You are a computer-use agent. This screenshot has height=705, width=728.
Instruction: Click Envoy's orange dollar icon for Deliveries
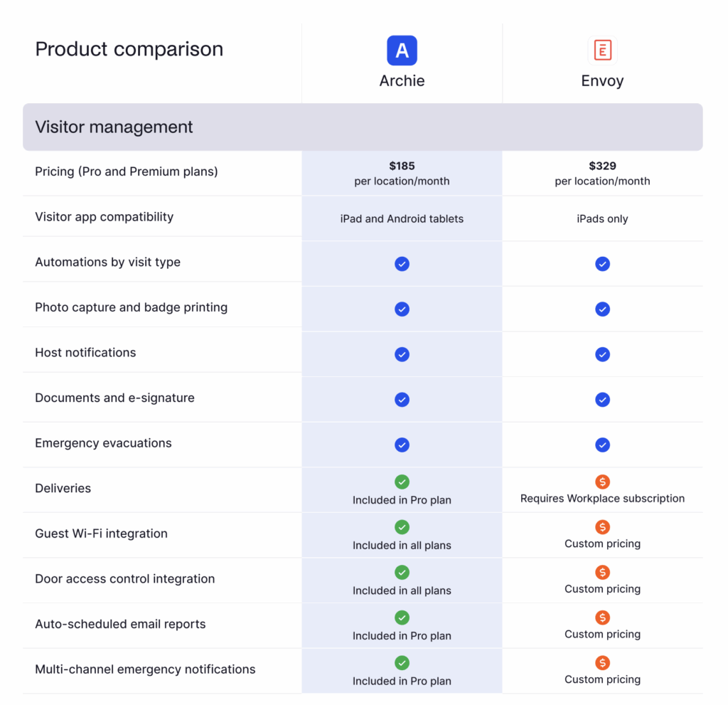(602, 482)
